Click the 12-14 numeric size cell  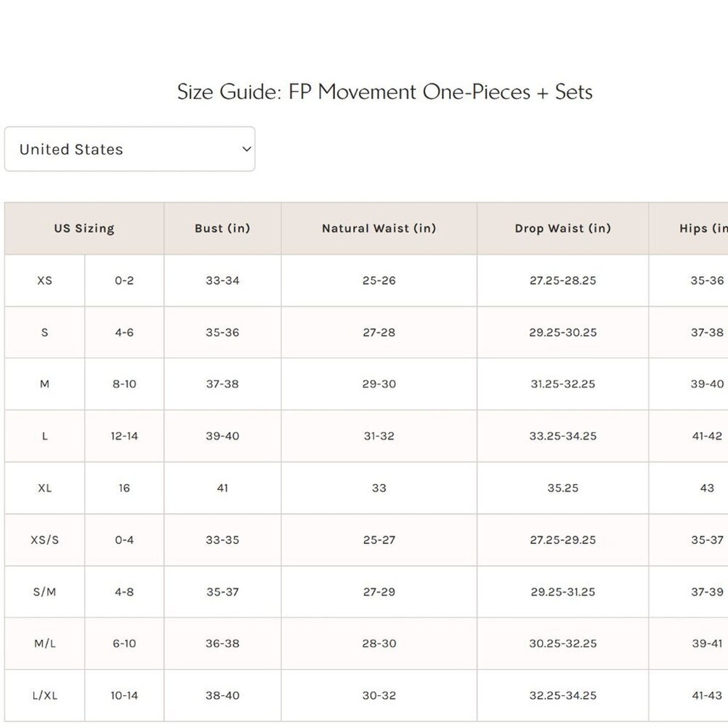124,436
